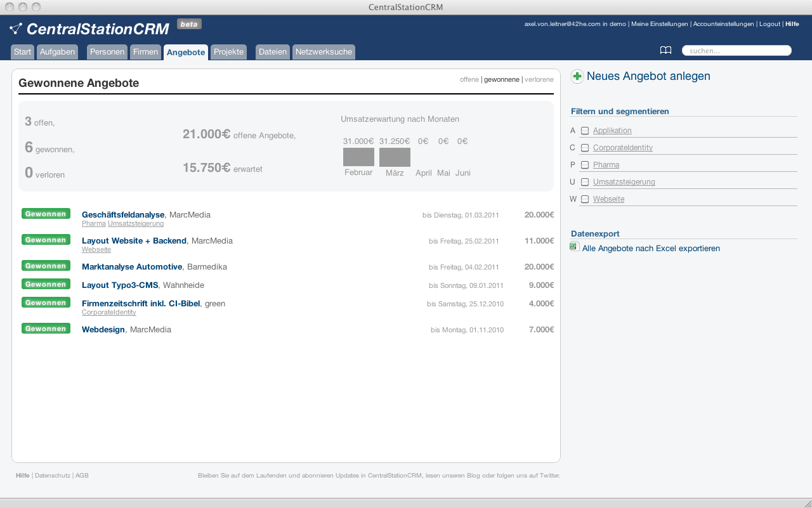812x508 pixels.
Task: Switch to the Projekte tab
Action: (x=228, y=52)
